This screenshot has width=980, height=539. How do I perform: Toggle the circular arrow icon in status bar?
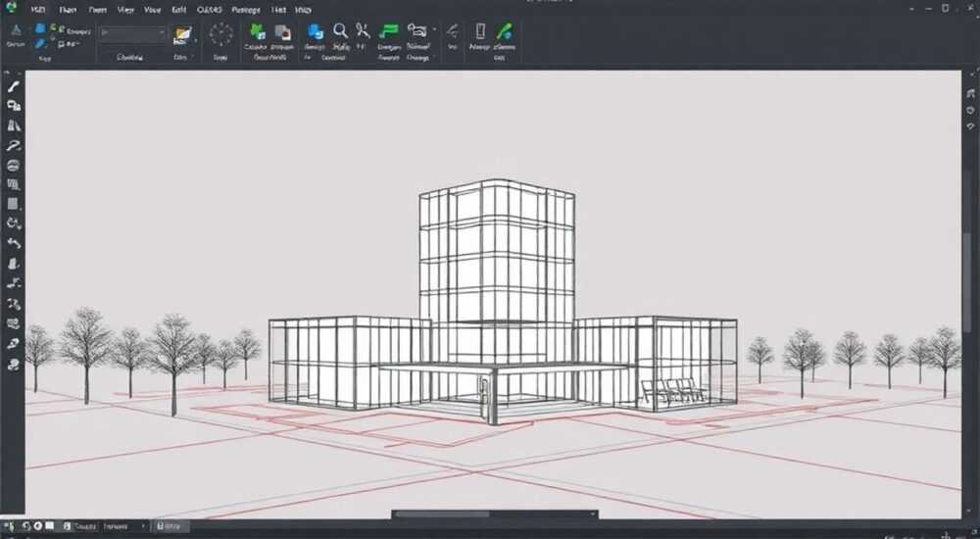[x=26, y=526]
